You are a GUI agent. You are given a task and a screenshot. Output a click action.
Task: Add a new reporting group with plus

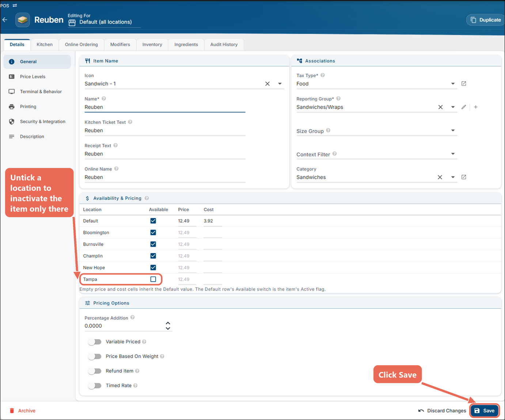point(476,107)
